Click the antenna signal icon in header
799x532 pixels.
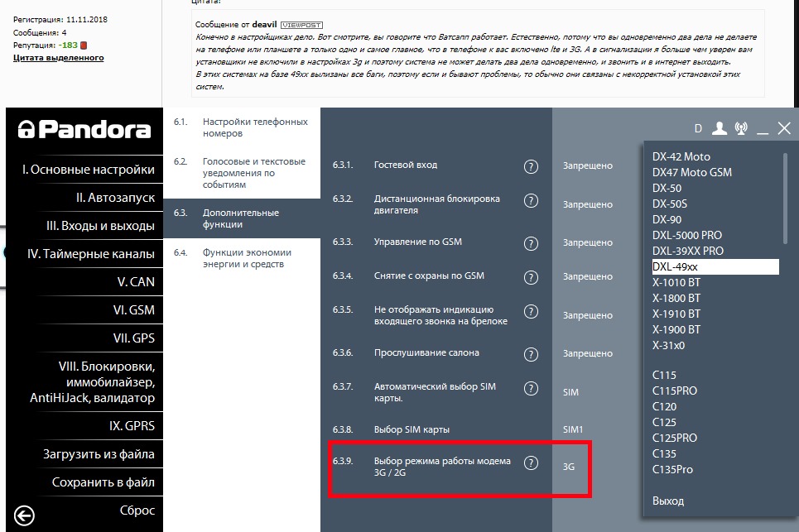(740, 128)
